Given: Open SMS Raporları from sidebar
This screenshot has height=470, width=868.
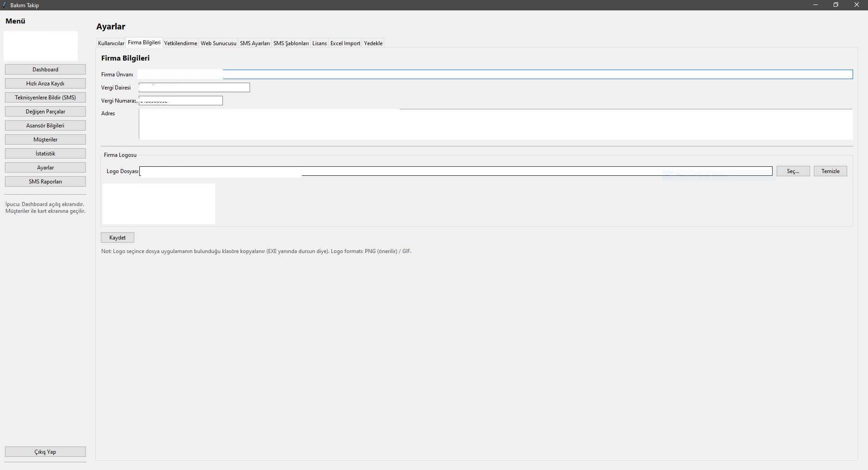Looking at the screenshot, I should click(x=45, y=182).
